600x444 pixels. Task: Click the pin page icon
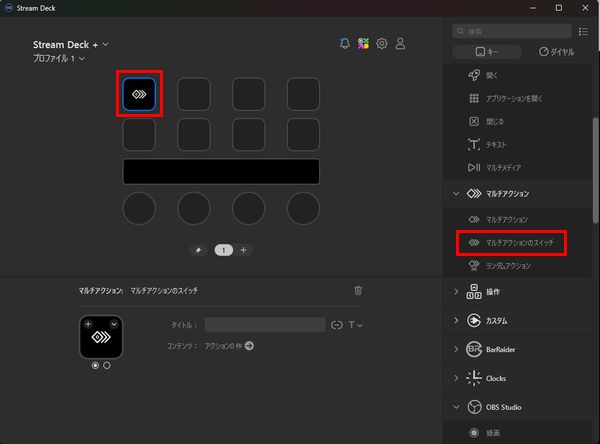[x=198, y=250]
